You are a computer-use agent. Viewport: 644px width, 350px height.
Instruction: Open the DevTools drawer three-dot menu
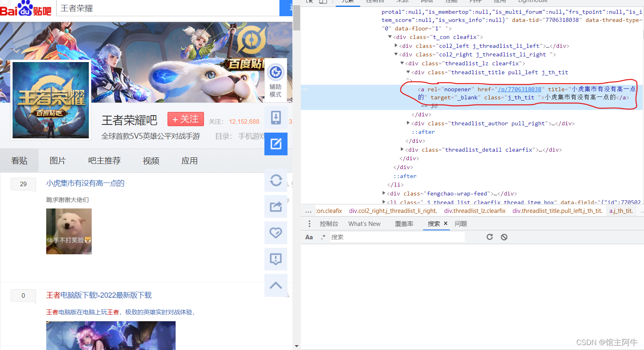pos(309,224)
